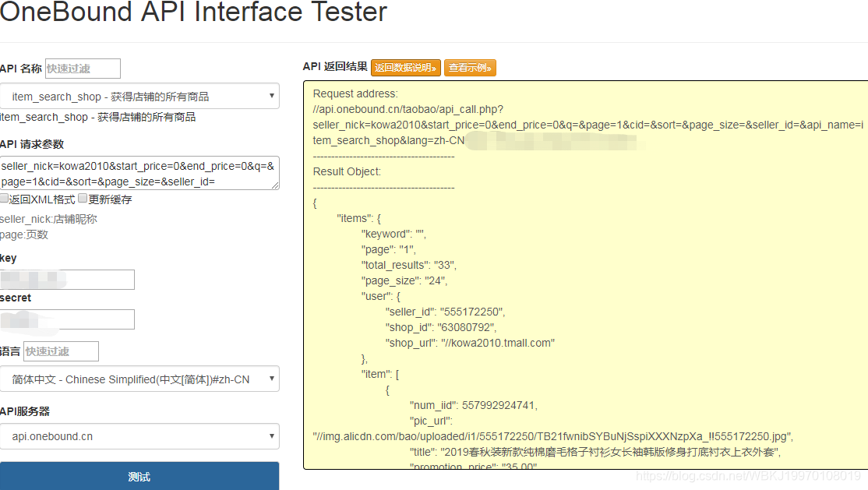The width and height of the screenshot is (868, 490).
Task: Click the "keyword": "" line
Action: [x=393, y=234]
